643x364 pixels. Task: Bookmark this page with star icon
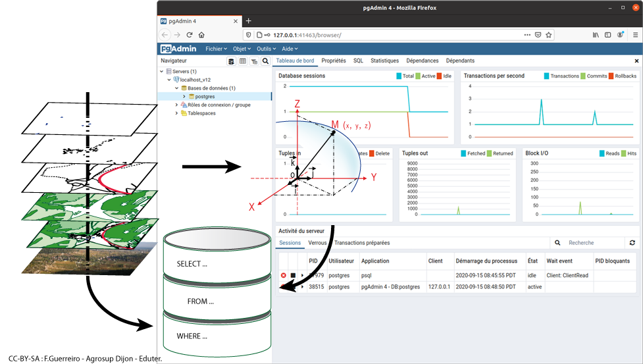tap(549, 35)
